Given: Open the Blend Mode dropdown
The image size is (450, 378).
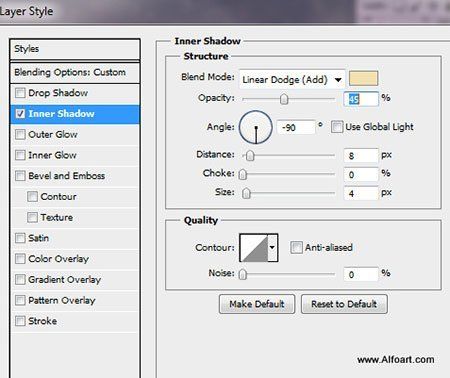Looking at the screenshot, I should click(x=292, y=79).
